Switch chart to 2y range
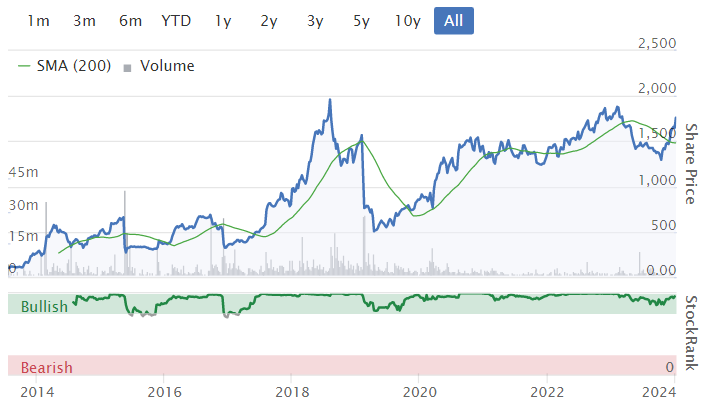This screenshot has height=399, width=710. (x=269, y=21)
